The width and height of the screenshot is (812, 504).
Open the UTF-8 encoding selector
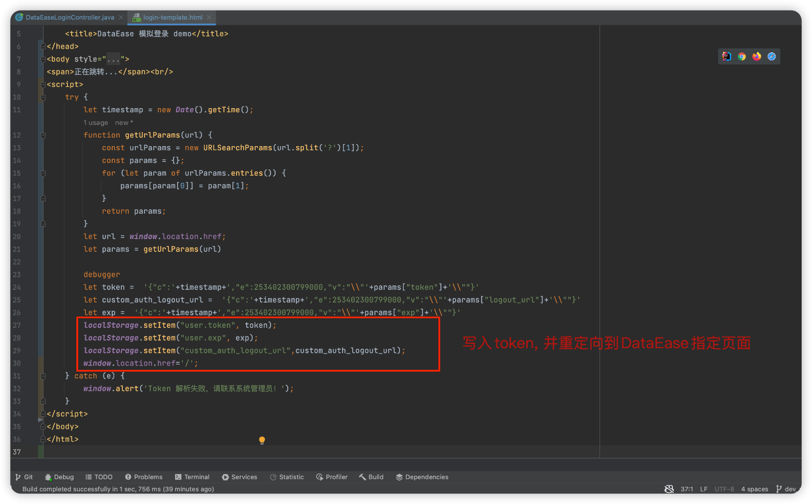[x=724, y=489]
